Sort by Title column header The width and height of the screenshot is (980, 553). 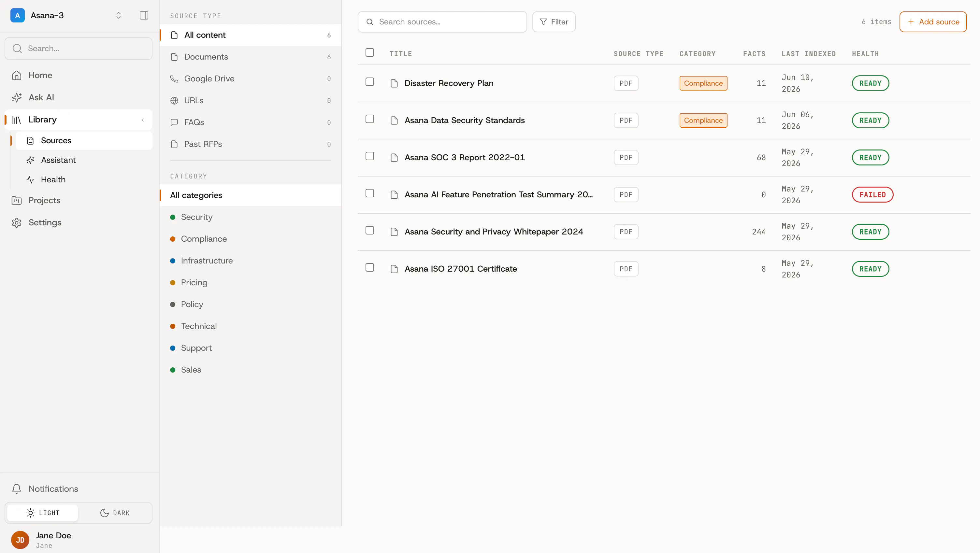click(401, 54)
